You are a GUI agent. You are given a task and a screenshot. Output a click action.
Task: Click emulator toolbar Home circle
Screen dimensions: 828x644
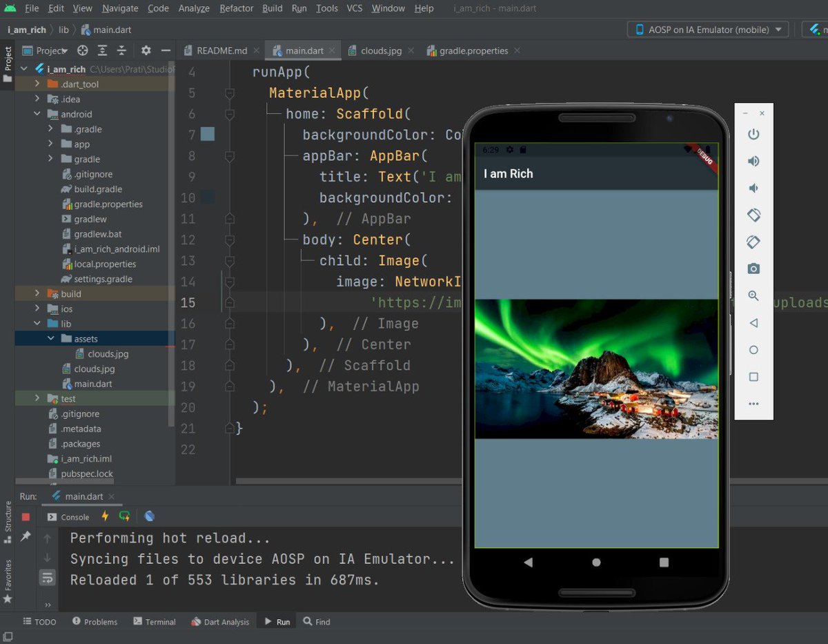pos(753,350)
